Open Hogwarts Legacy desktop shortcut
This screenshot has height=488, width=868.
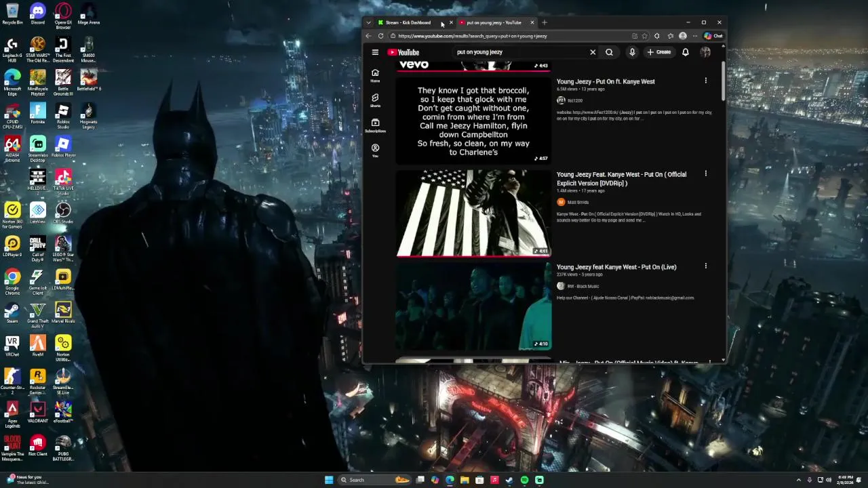point(88,115)
